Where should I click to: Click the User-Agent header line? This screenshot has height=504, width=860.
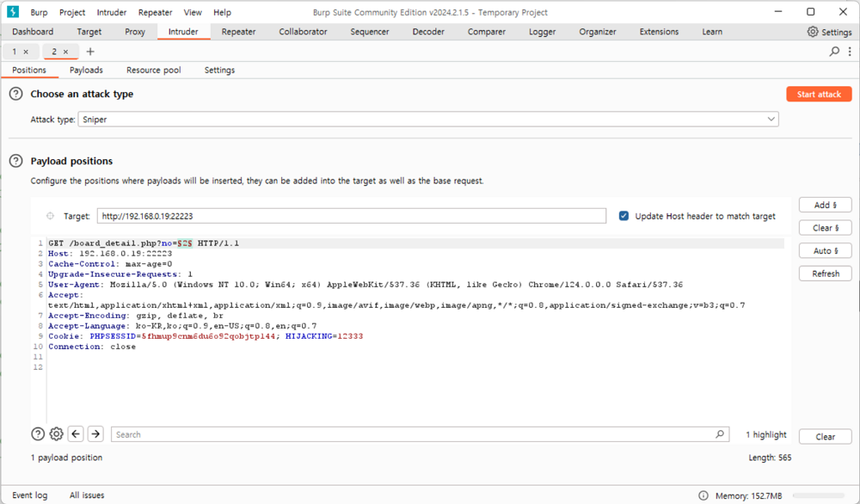(365, 285)
